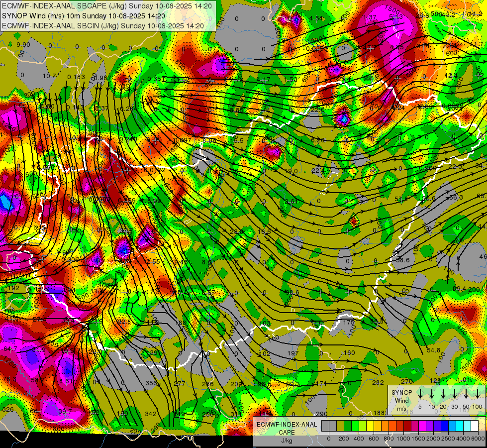This screenshot has height=448, width=487.
Task: Click the map value 282
Action: 378,383
